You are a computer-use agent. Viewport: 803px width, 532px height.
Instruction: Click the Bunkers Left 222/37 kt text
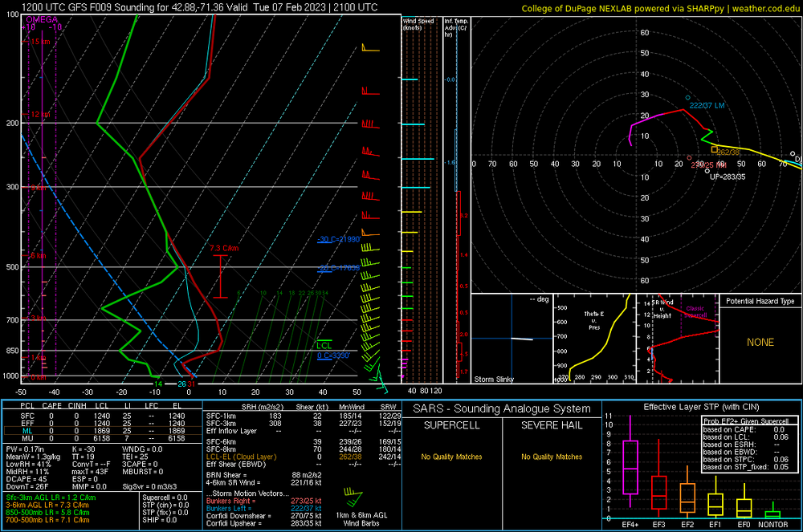(x=263, y=509)
